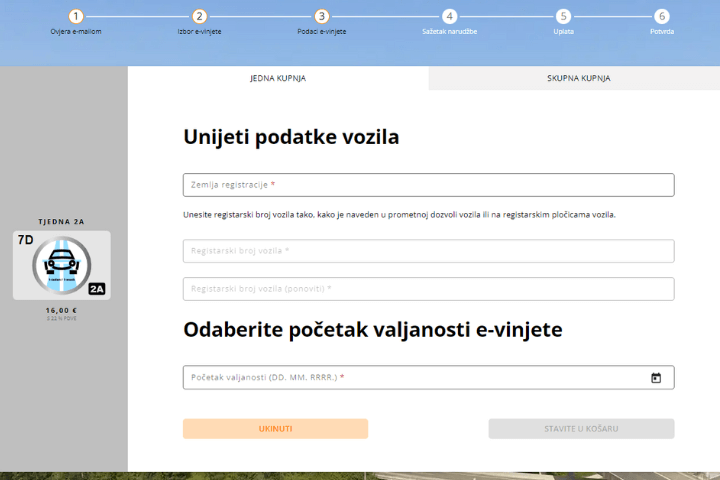Open the calendar date picker icon

coord(656,378)
